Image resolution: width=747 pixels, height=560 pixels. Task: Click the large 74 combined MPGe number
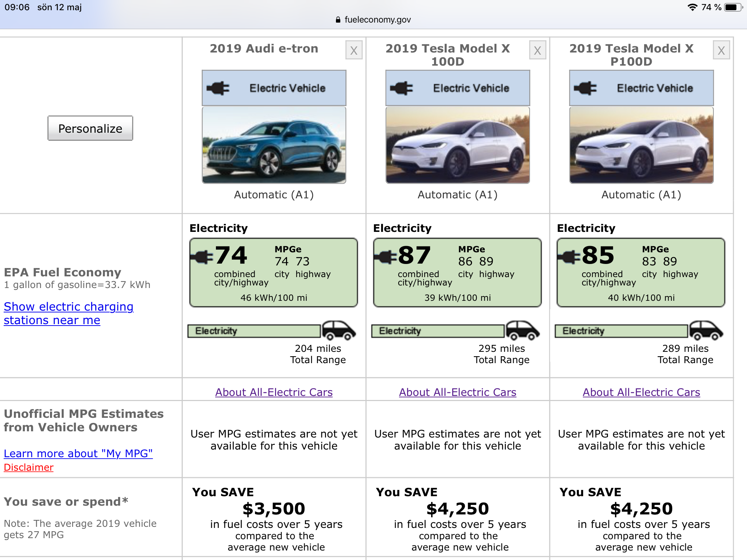pos(231,255)
